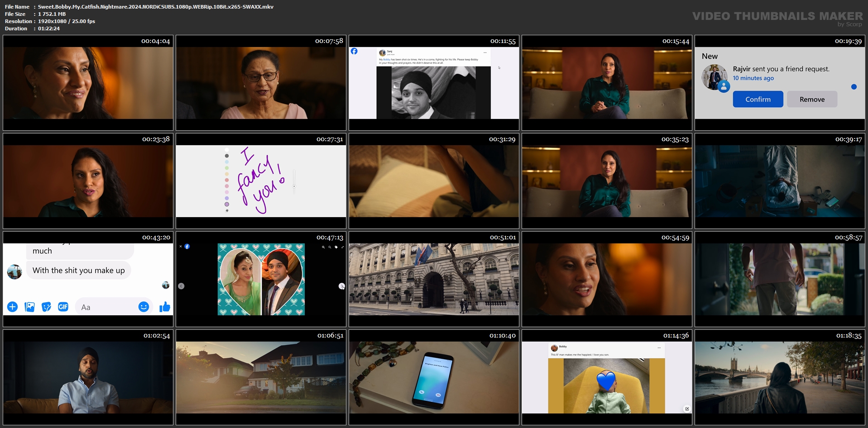Open the 00:31:29 thumbnail showing paper pages
This screenshot has height=428, width=868.
click(x=434, y=181)
